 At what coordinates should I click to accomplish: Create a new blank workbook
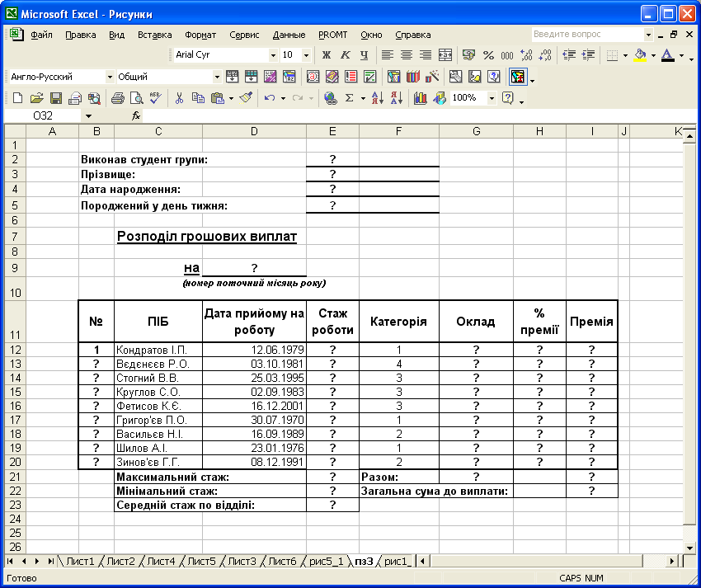point(17,98)
